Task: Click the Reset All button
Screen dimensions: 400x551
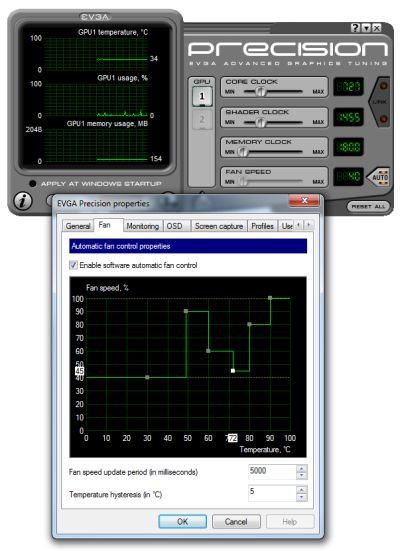Action: click(368, 206)
